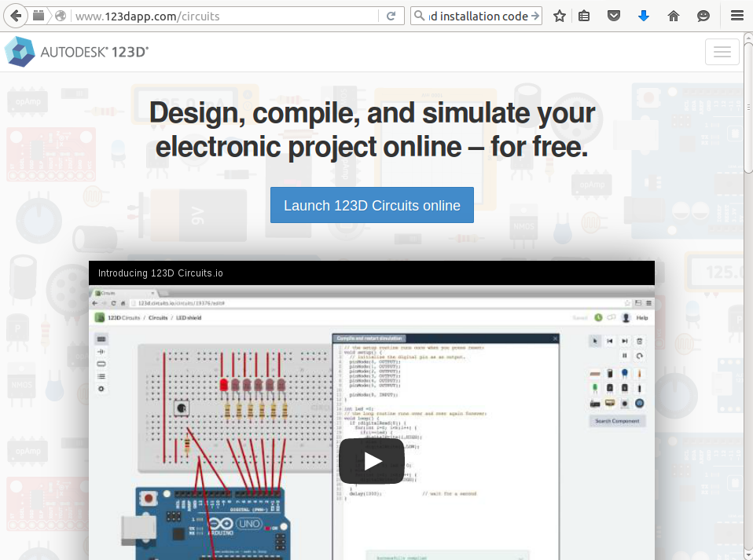Click the code editor pane in video
The width and height of the screenshot is (753, 560).
click(x=446, y=446)
